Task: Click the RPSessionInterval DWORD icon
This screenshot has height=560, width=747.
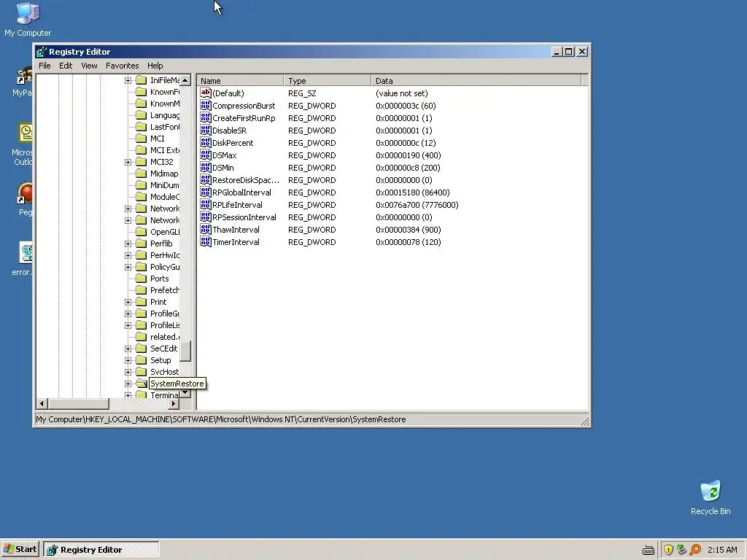Action: coord(205,217)
